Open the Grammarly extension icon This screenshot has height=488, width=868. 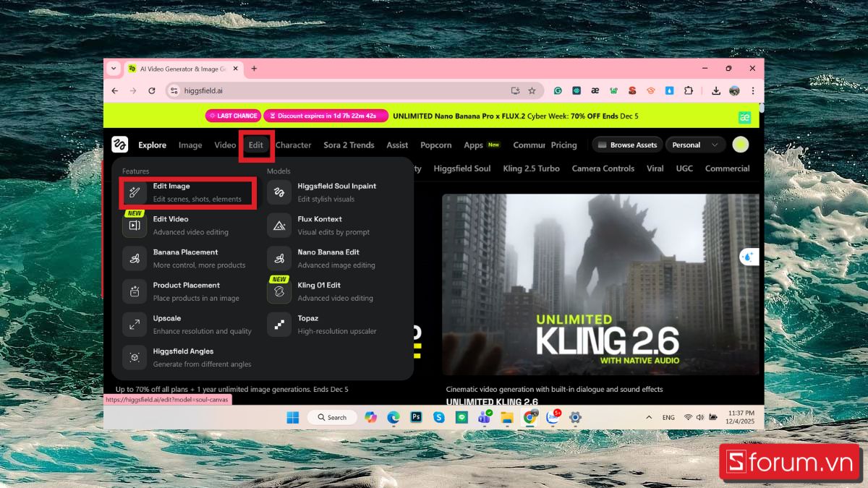[558, 90]
